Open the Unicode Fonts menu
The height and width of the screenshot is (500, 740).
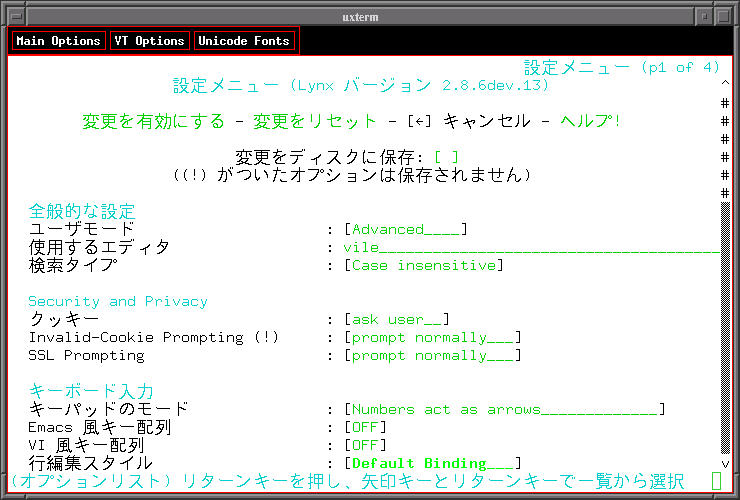coord(244,41)
